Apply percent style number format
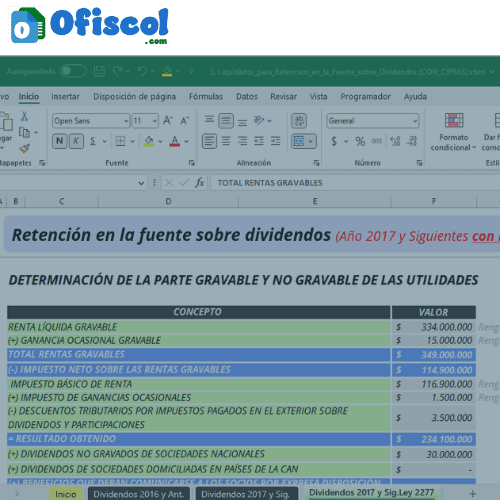 [x=360, y=141]
